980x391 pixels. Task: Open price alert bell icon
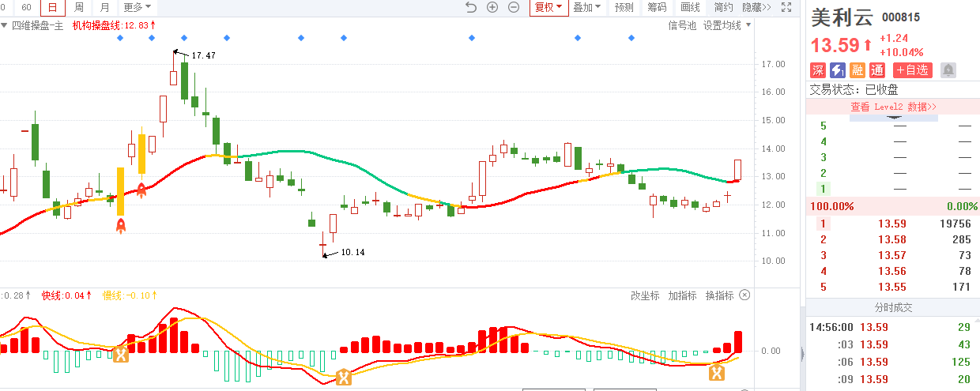948,70
